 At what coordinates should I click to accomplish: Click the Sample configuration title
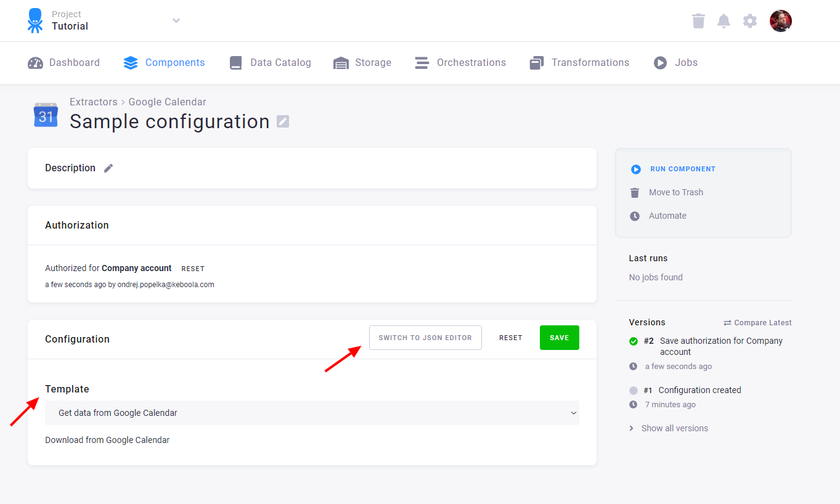(x=169, y=121)
